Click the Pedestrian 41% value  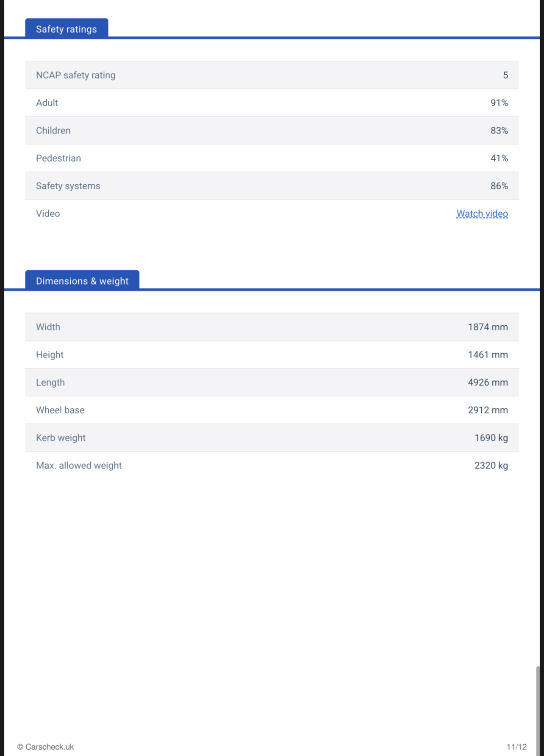pos(499,158)
